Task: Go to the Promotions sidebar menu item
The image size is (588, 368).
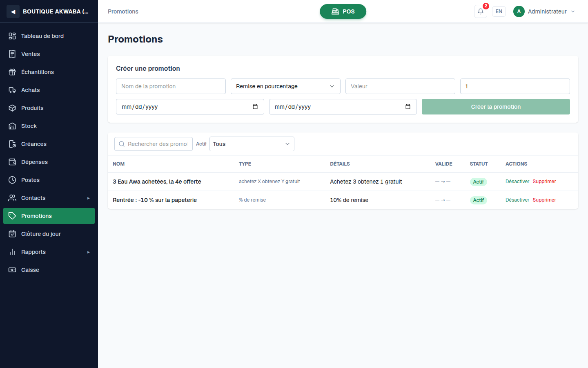Action: pos(49,216)
